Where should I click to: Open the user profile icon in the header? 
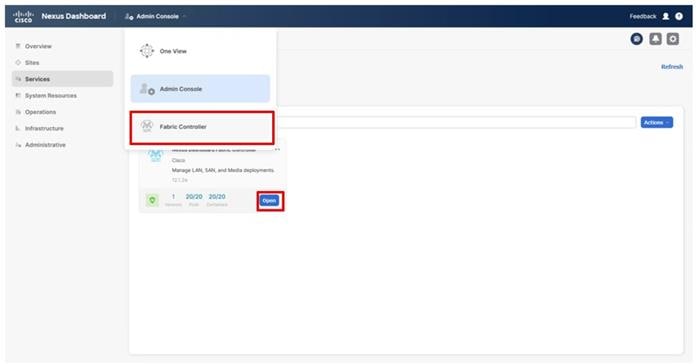[x=665, y=16]
